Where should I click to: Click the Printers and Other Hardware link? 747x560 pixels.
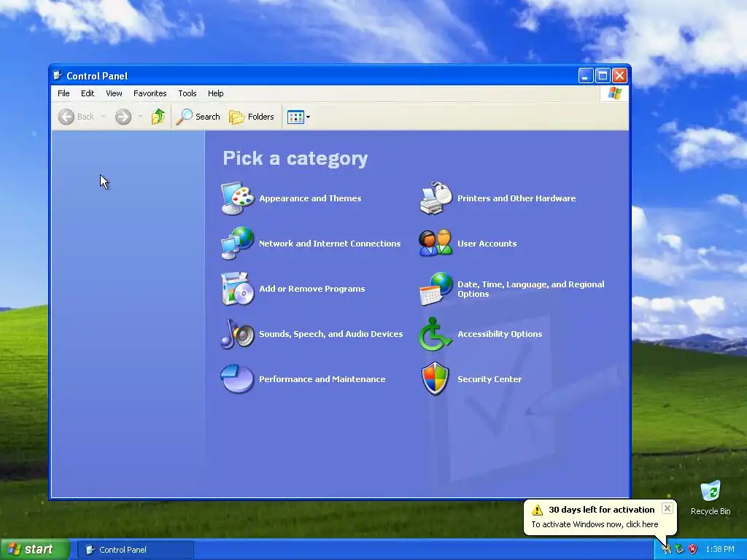click(516, 198)
